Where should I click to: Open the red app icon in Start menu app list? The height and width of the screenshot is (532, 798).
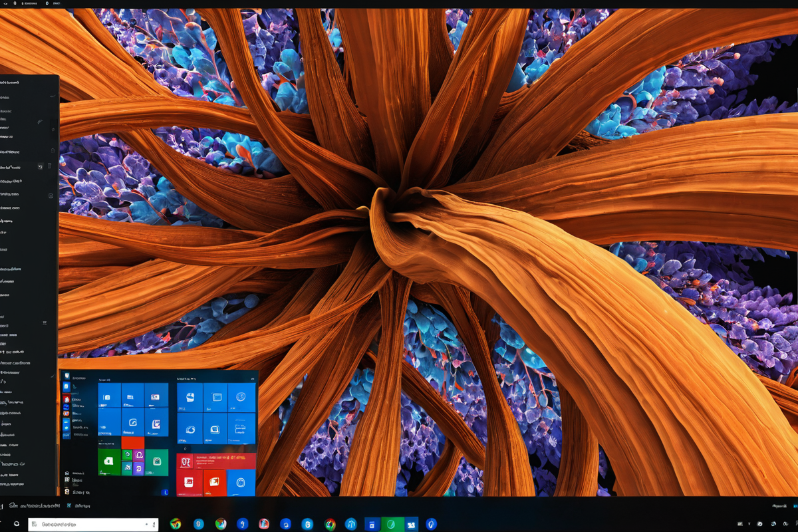click(66, 399)
